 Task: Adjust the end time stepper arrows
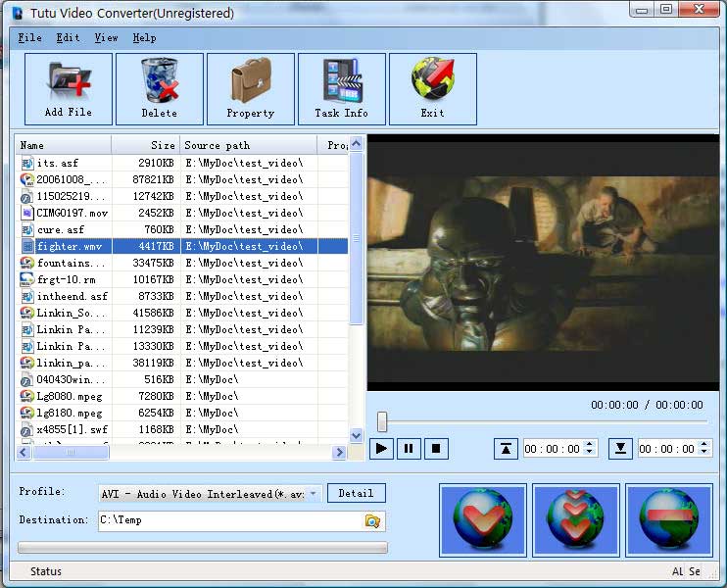click(703, 448)
